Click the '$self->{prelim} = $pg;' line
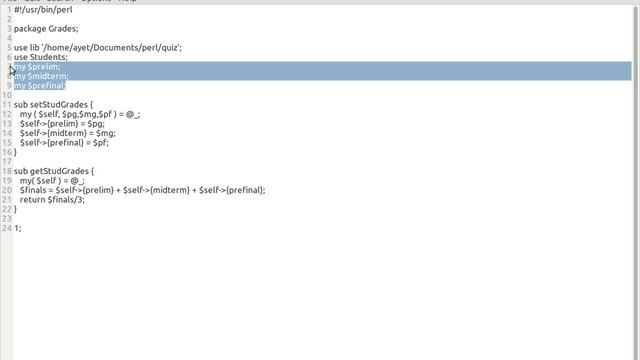640x360 pixels. [62, 124]
